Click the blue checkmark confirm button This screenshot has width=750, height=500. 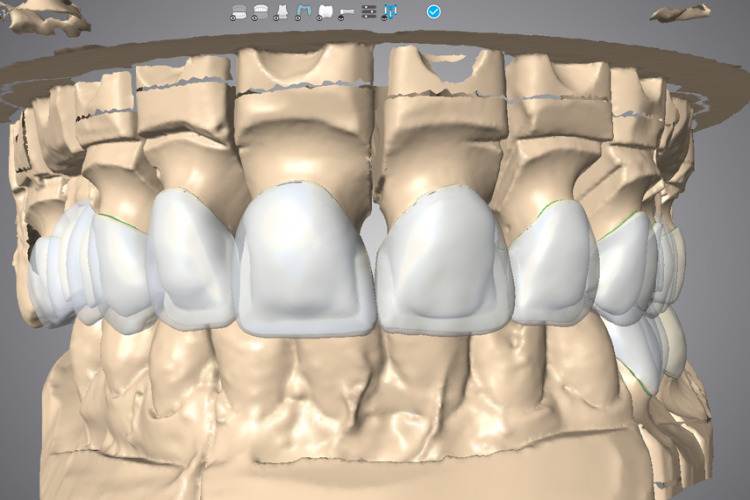coord(433,11)
